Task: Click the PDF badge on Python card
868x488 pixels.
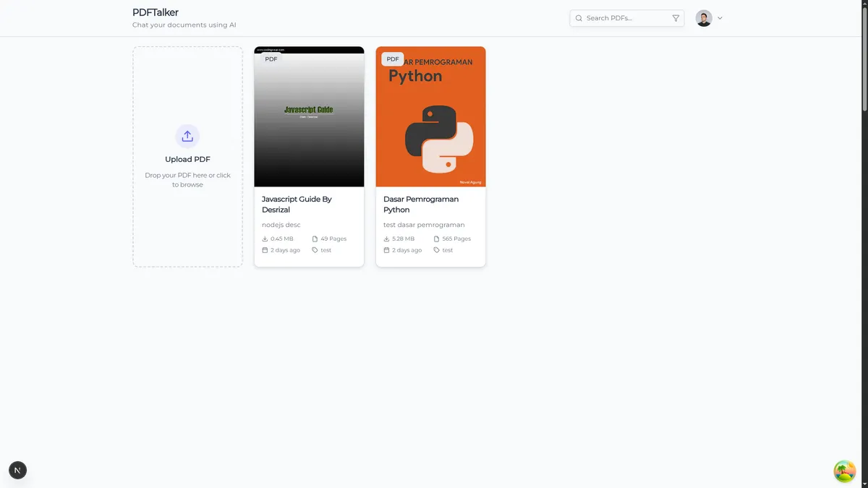Action: (x=392, y=59)
